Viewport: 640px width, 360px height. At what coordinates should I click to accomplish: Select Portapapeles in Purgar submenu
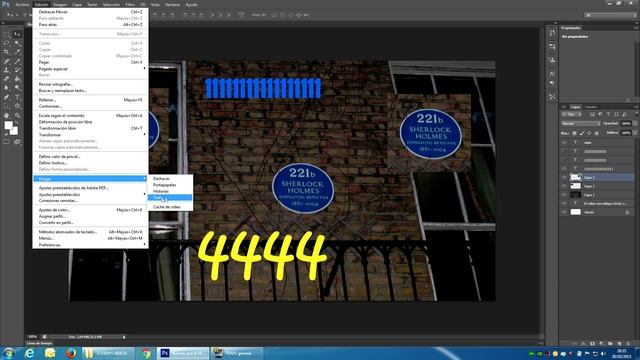[x=170, y=185]
